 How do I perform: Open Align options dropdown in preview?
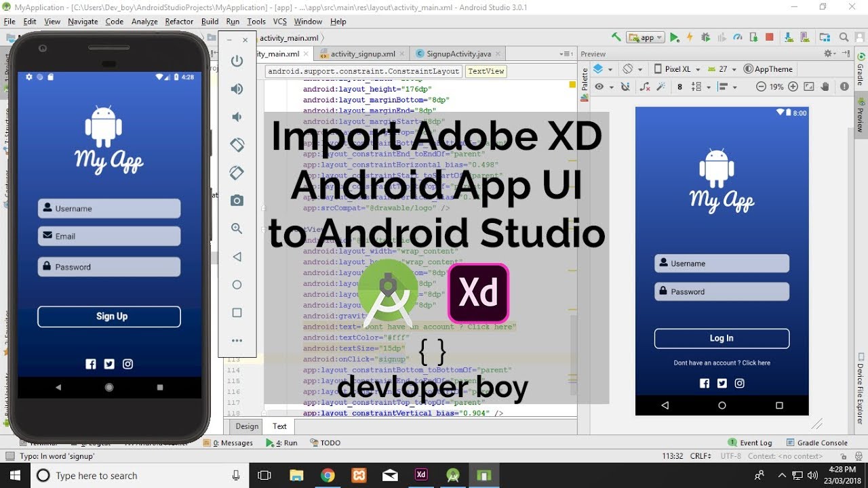pos(727,87)
